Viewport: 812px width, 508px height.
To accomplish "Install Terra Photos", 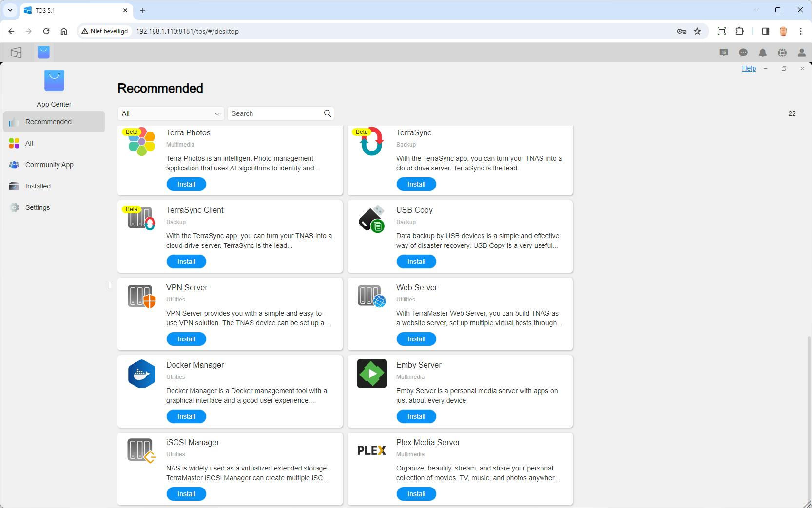I will click(x=186, y=184).
